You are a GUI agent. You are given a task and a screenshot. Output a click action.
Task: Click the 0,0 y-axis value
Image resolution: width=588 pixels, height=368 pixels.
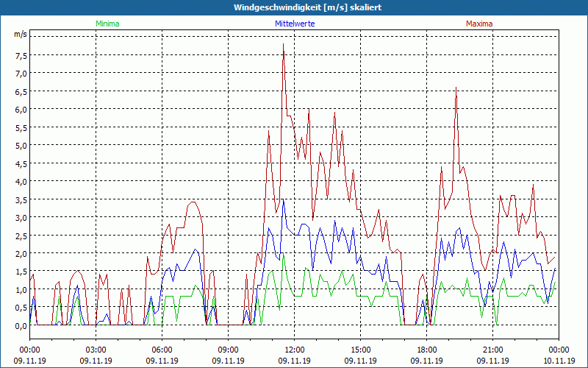[21, 326]
